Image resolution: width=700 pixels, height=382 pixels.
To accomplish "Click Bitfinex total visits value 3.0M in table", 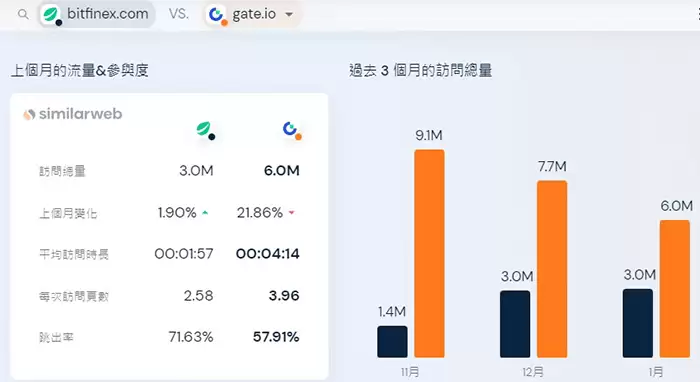I will pos(196,170).
